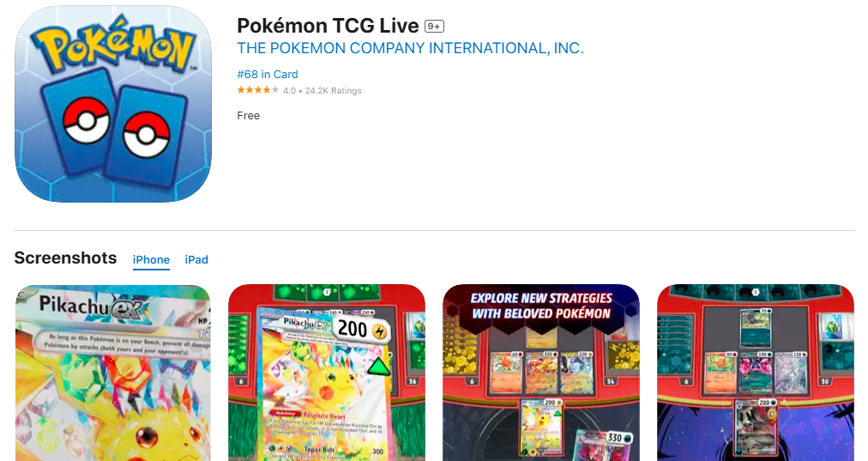Switch to the iPad screenshots tab
Image resolution: width=868 pixels, height=461 pixels.
pos(196,260)
